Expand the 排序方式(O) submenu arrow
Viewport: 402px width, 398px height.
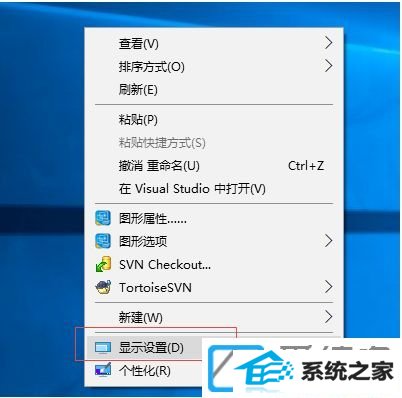point(329,66)
